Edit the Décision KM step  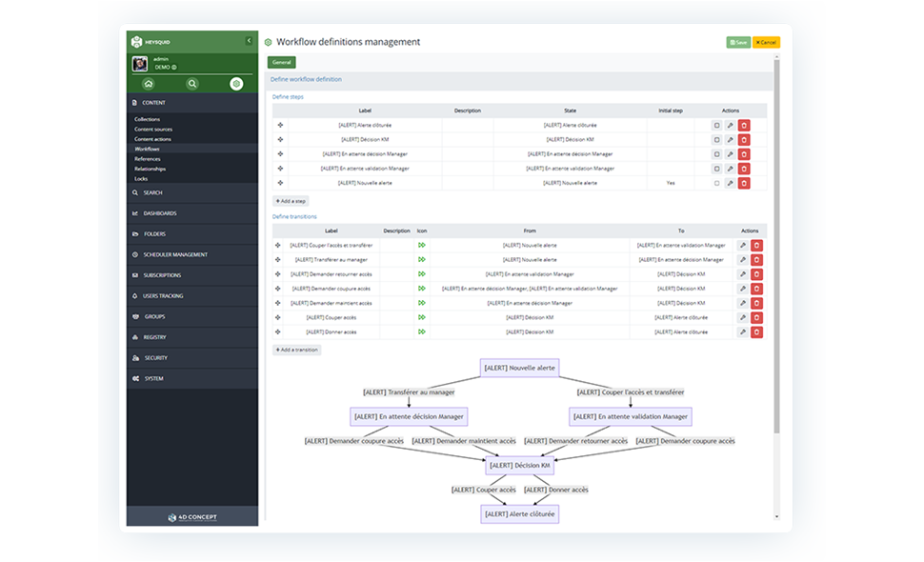pyautogui.click(x=730, y=140)
